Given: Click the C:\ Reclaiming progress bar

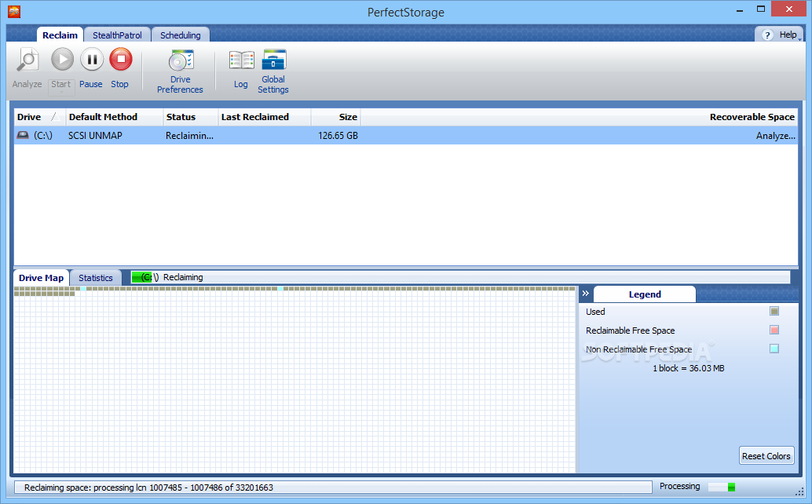Looking at the screenshot, I should coord(460,277).
